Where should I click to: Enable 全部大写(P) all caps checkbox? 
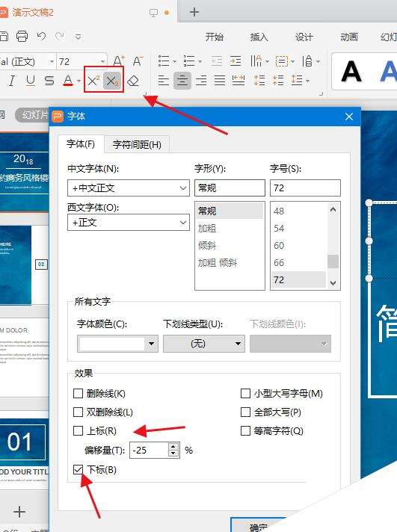(245, 412)
